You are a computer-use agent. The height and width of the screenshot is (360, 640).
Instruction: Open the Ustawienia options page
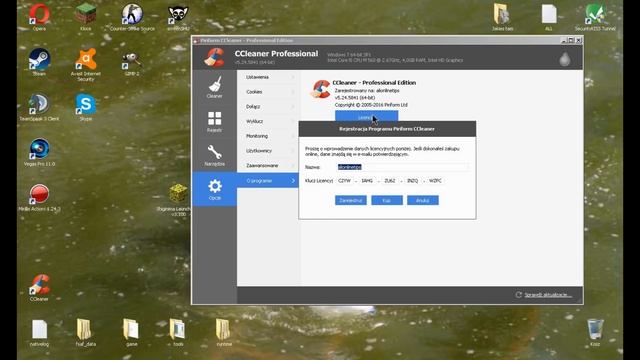[268, 77]
